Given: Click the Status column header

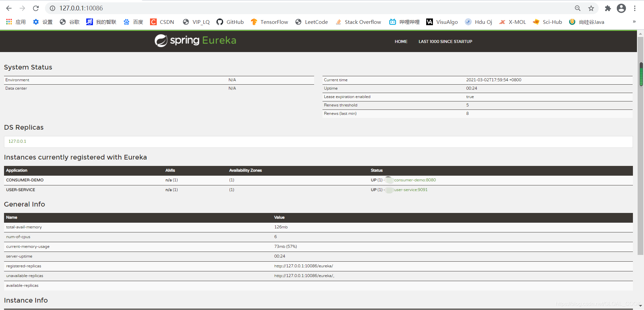Looking at the screenshot, I should tap(377, 171).
